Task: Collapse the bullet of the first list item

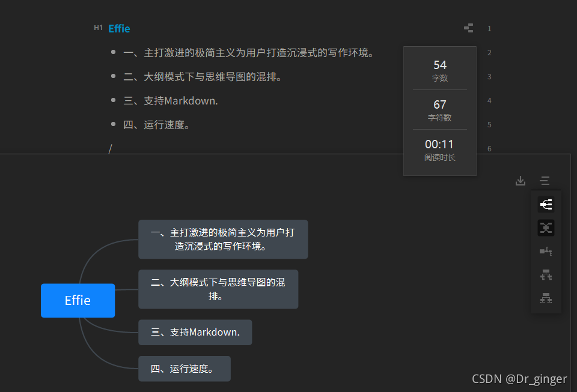Action: (x=113, y=52)
